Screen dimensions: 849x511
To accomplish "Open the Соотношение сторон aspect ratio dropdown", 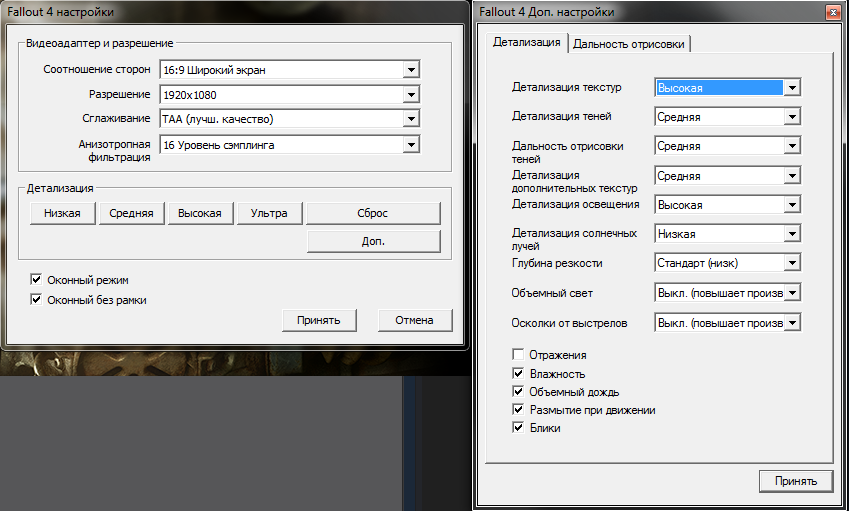I will click(290, 69).
